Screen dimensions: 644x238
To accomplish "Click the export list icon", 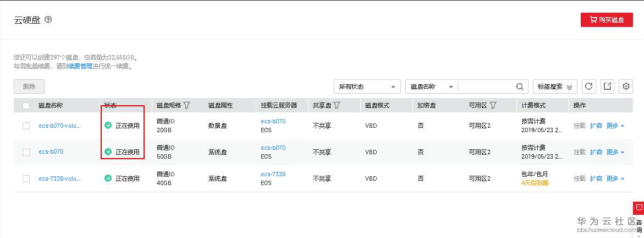I will (607, 86).
